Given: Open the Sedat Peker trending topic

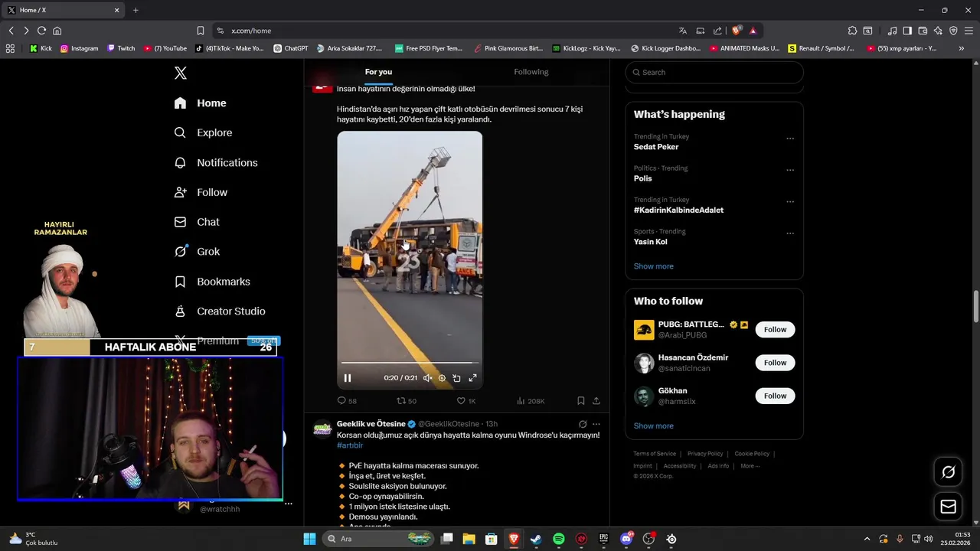Looking at the screenshot, I should [656, 147].
